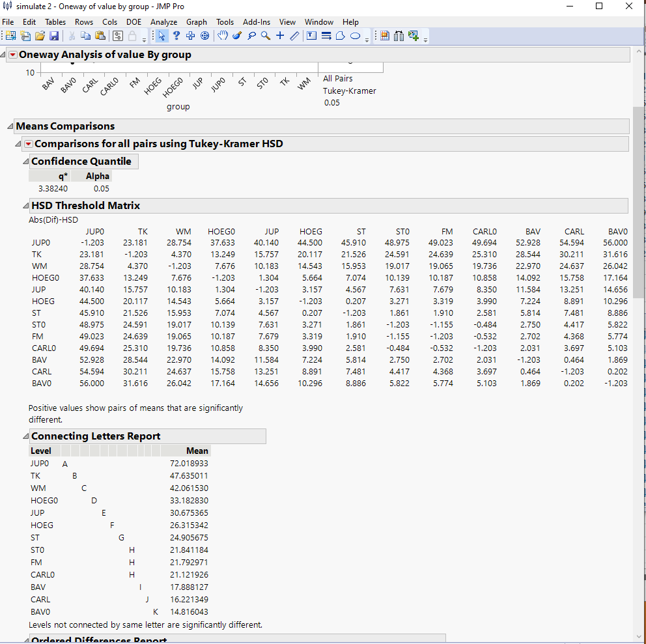Expand the Ordered Differences Report
646x644 pixels.
(x=23, y=640)
